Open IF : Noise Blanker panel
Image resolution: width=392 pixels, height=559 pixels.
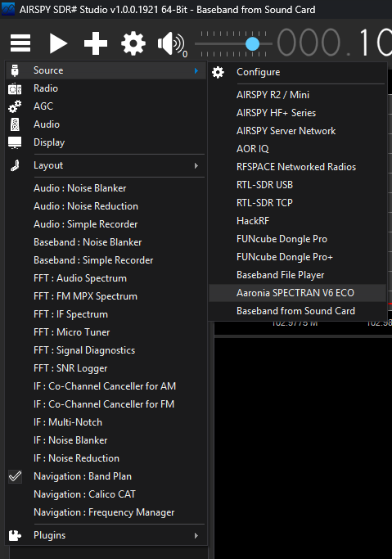(106, 440)
